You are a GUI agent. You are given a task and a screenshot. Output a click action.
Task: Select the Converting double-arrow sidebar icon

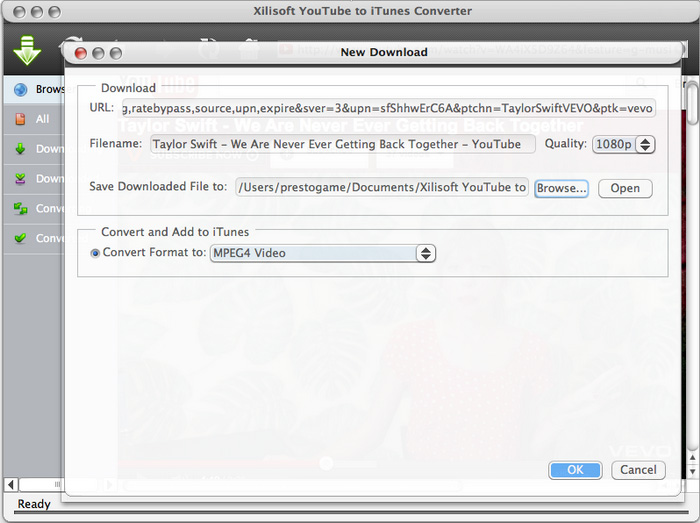(x=20, y=209)
